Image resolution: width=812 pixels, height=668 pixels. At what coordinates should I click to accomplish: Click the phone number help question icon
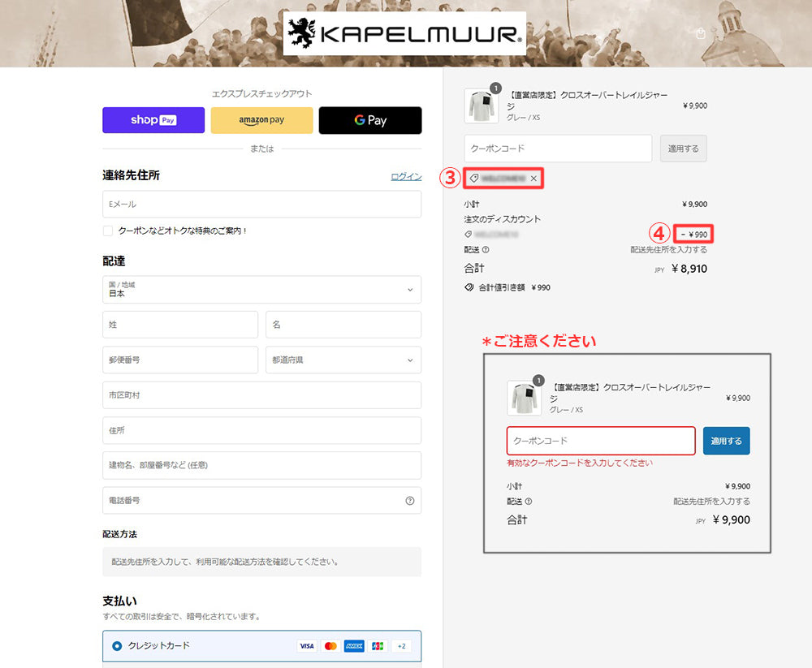409,501
